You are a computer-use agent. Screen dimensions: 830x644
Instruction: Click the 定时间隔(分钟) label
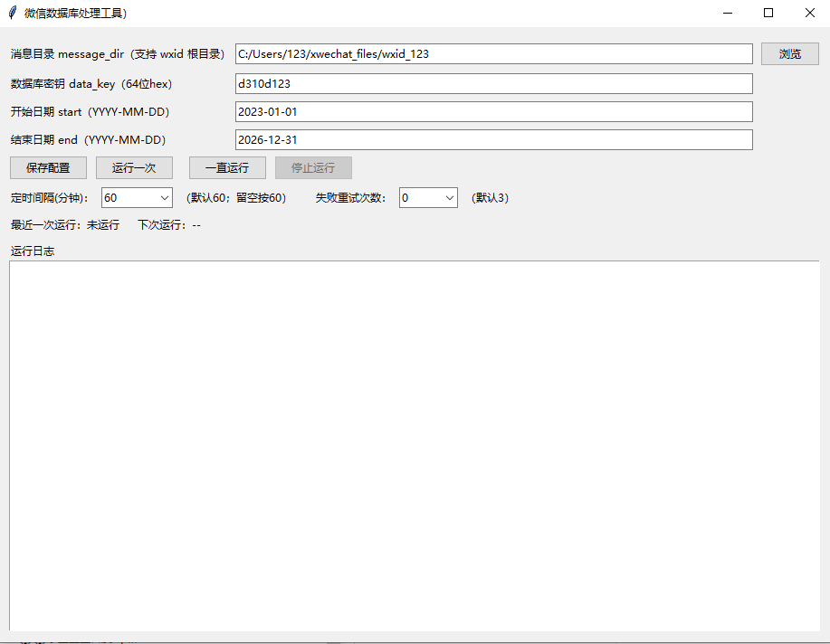pyautogui.click(x=49, y=198)
